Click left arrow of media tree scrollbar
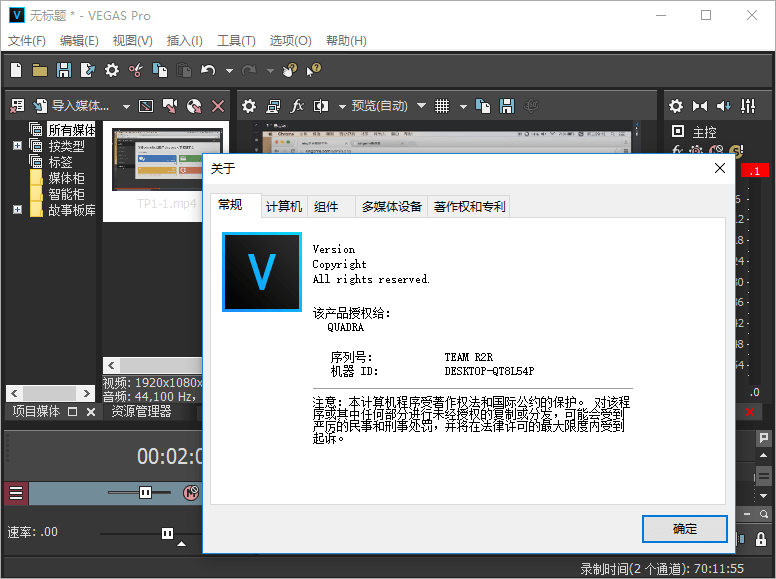 pyautogui.click(x=14, y=393)
